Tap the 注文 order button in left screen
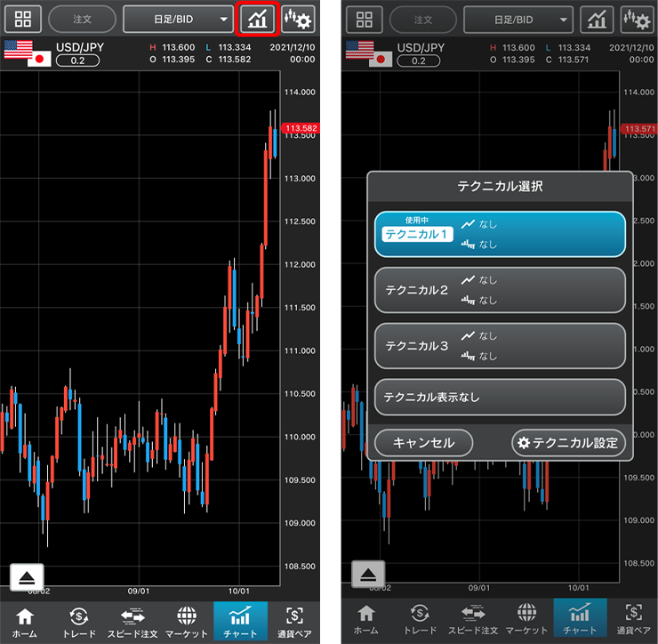658x644 pixels. pos(82,19)
